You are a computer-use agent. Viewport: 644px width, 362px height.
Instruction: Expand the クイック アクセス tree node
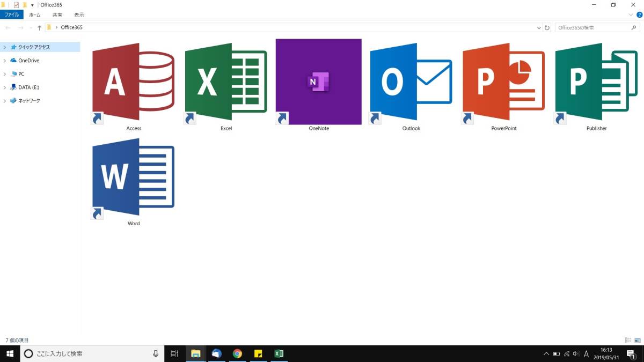point(5,47)
